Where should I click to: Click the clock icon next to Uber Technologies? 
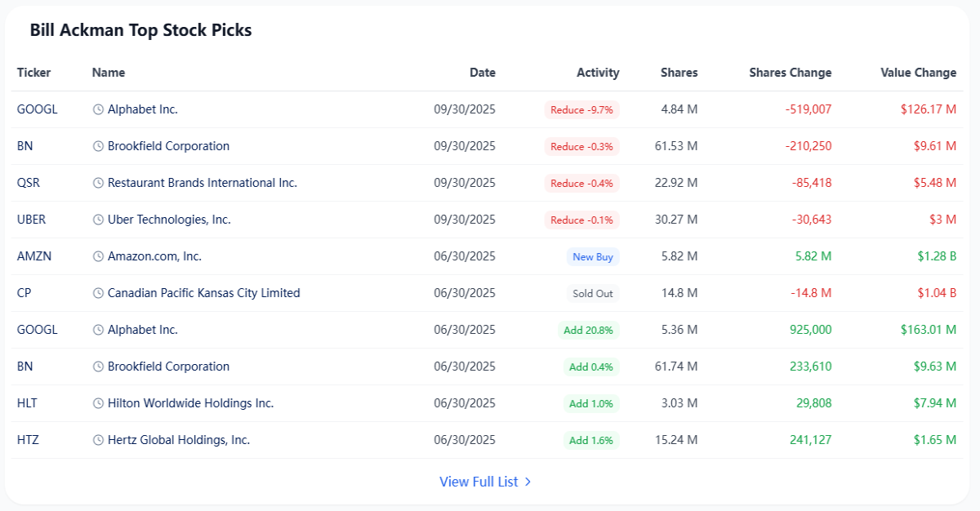pyautogui.click(x=98, y=220)
